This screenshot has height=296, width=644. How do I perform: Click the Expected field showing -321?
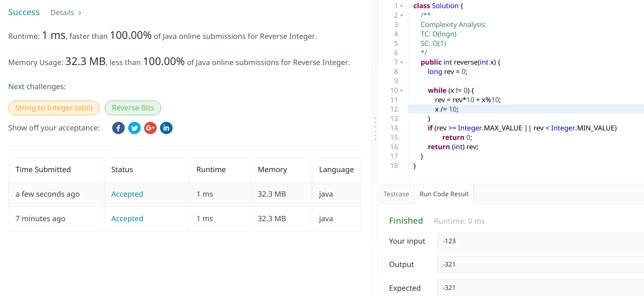click(x=540, y=287)
